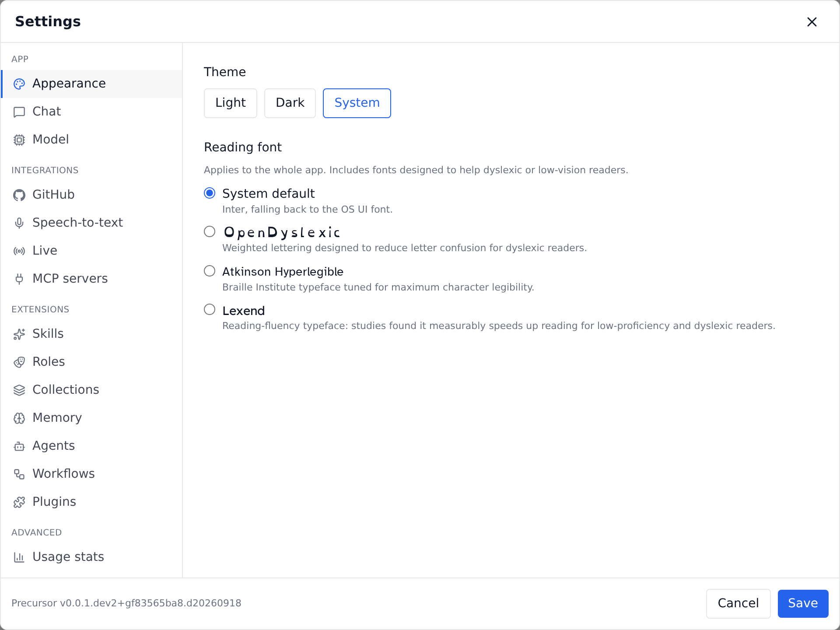
Task: Click the Collections layers icon
Action: tap(19, 390)
